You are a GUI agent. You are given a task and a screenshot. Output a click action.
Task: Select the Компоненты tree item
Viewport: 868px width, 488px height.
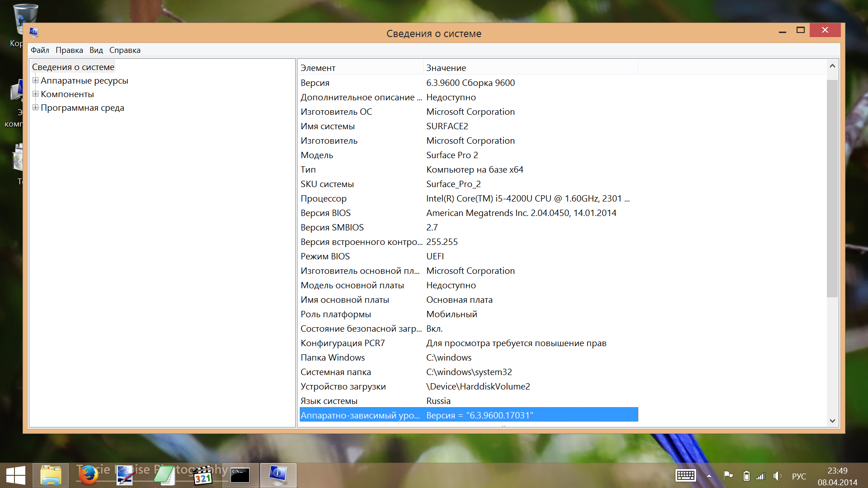click(67, 94)
